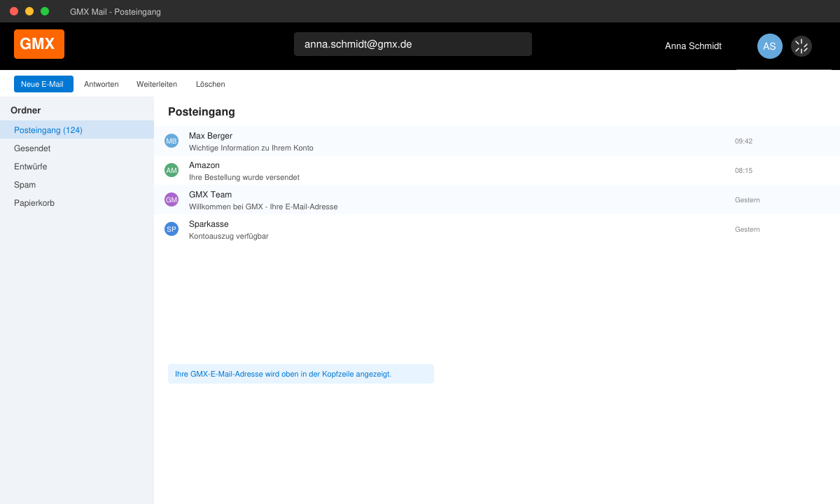
Task: Open the Papierkorb folder
Action: pos(77,202)
